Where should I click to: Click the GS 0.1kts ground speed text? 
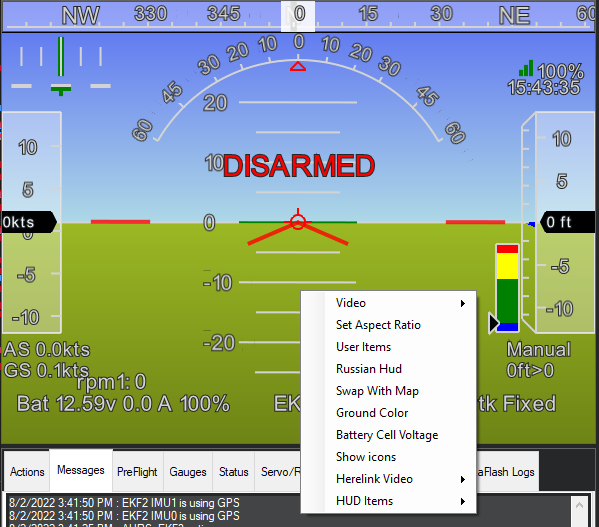pos(47,370)
